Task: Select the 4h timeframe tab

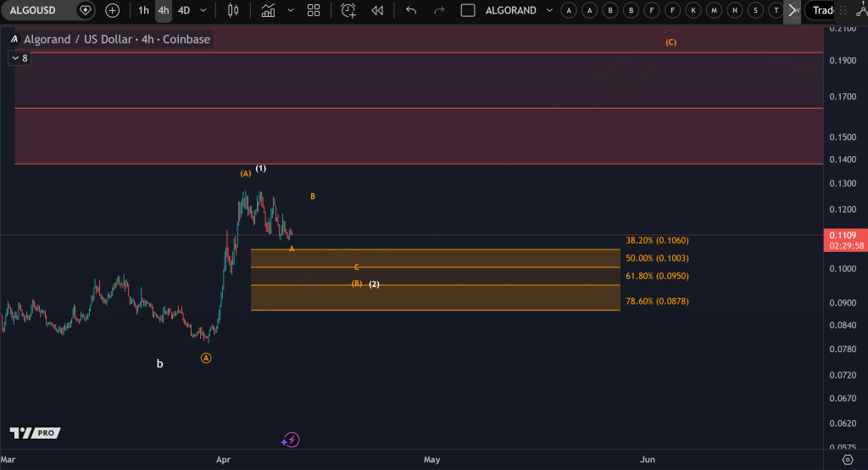Action: tap(164, 10)
